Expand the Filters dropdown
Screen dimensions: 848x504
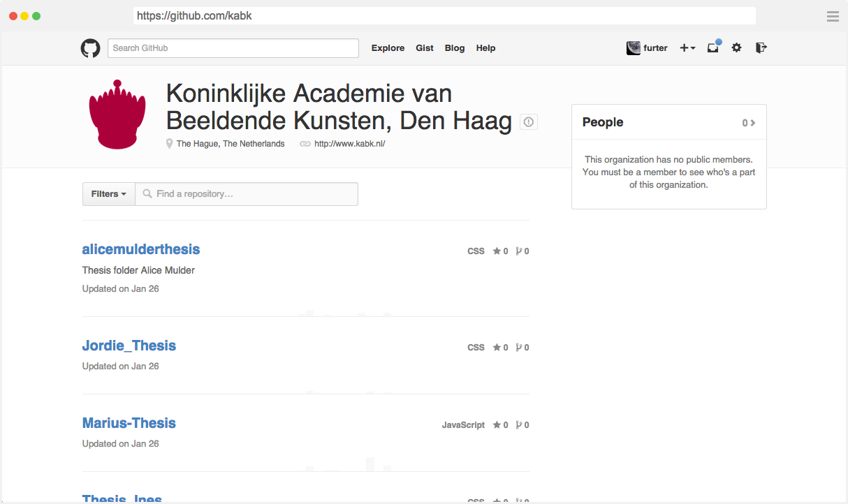point(108,194)
